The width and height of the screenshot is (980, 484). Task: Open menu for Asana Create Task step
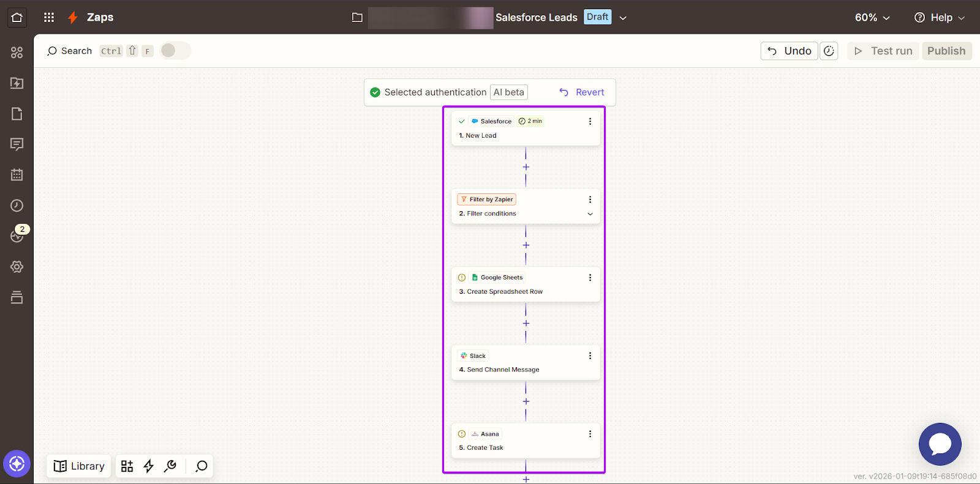(590, 434)
